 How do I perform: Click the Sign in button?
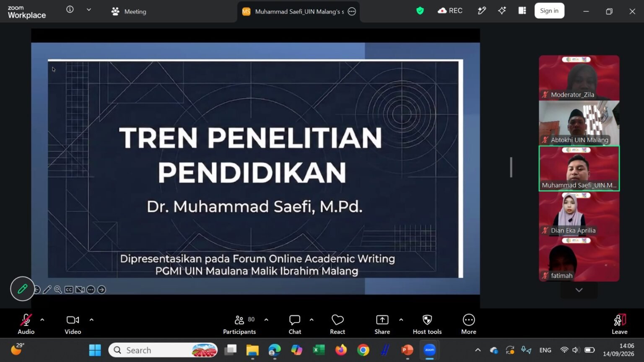pyautogui.click(x=549, y=11)
